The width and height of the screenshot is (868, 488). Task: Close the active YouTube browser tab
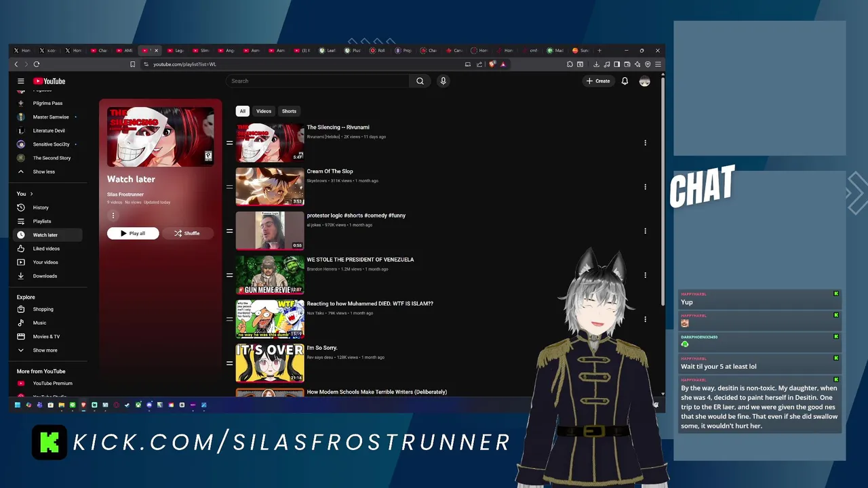156,50
